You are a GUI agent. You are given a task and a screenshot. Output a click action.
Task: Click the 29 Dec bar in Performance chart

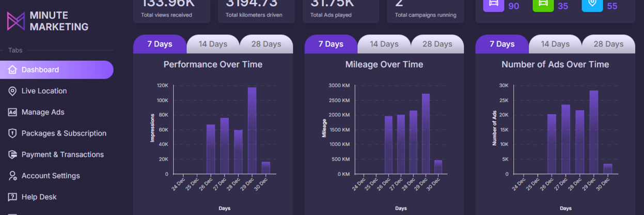(x=252, y=131)
